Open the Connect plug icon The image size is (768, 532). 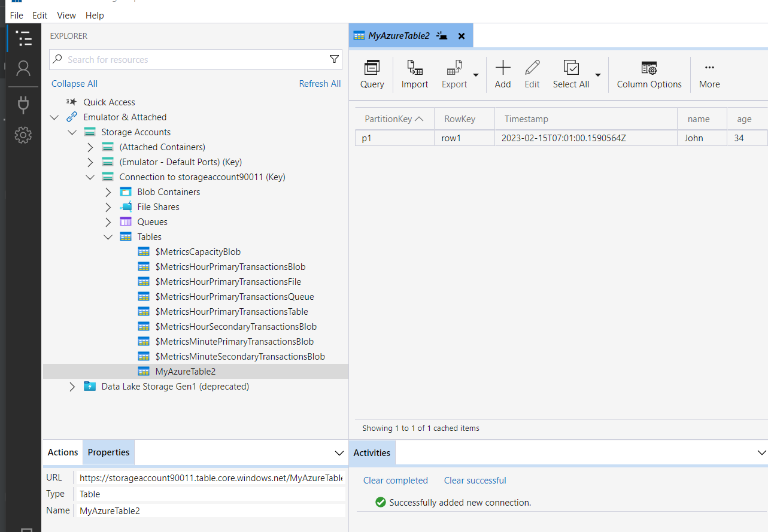[23, 105]
